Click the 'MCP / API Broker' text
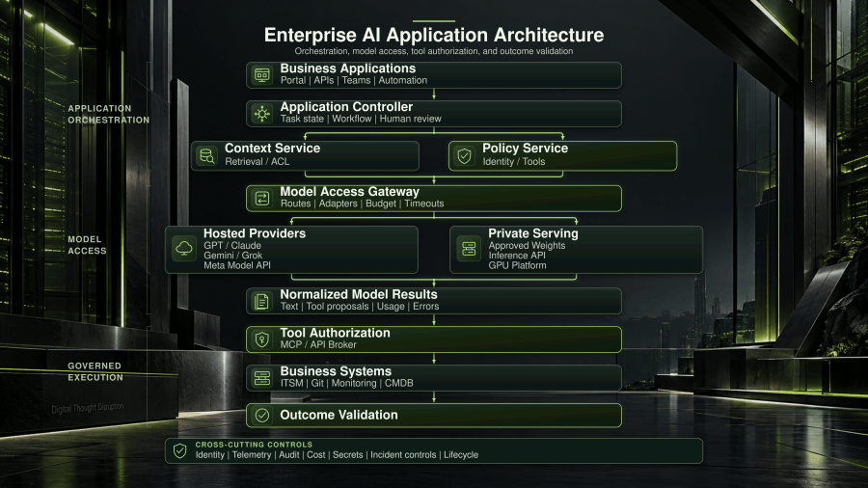868x488 pixels. tap(318, 344)
